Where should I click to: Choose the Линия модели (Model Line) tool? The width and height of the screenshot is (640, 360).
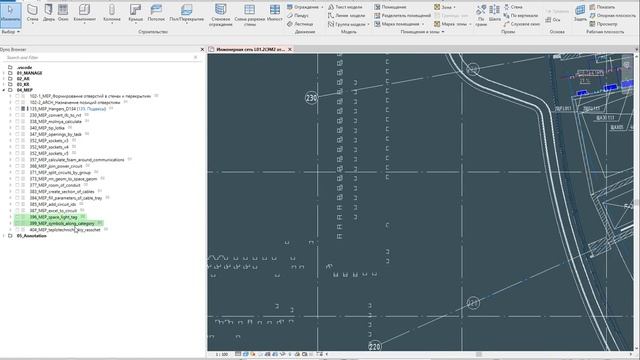pyautogui.click(x=347, y=16)
